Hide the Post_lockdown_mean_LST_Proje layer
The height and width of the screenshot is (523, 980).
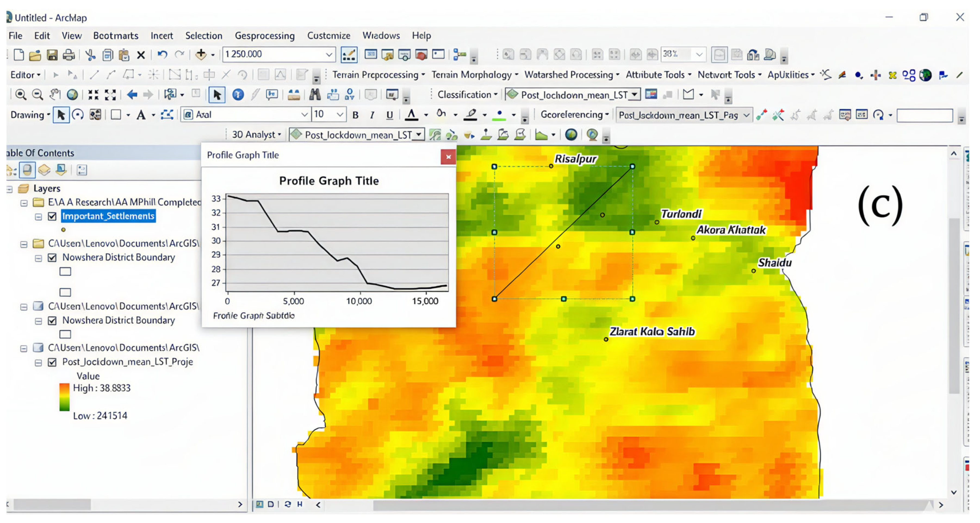point(52,362)
